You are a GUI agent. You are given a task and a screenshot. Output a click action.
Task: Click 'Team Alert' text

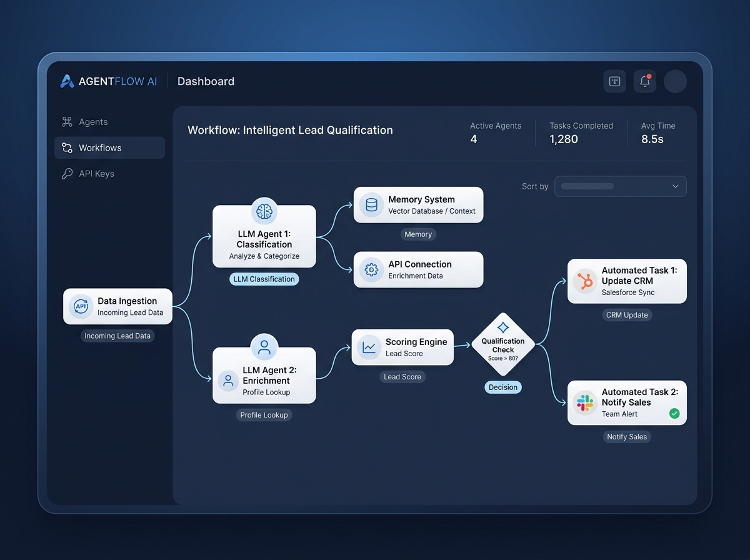click(620, 414)
